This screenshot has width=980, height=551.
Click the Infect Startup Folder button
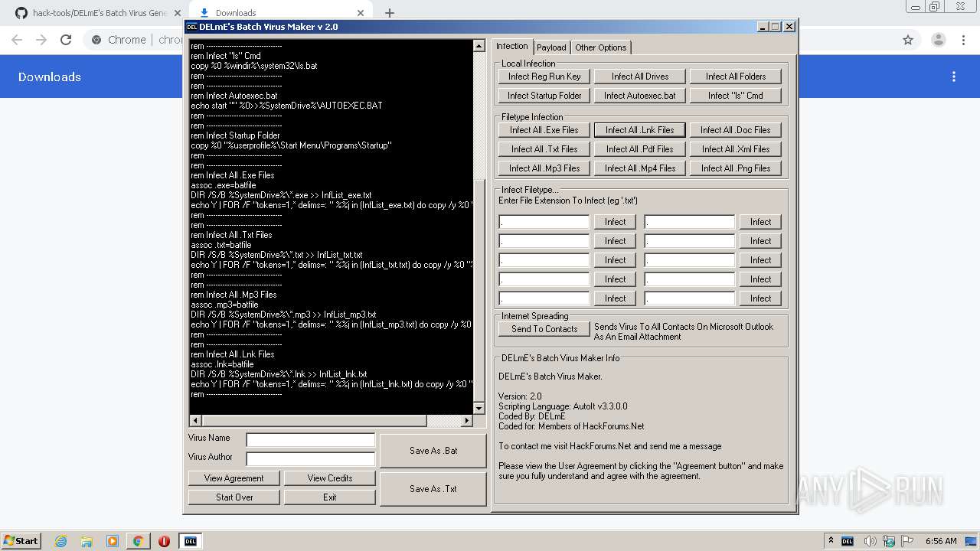544,96
